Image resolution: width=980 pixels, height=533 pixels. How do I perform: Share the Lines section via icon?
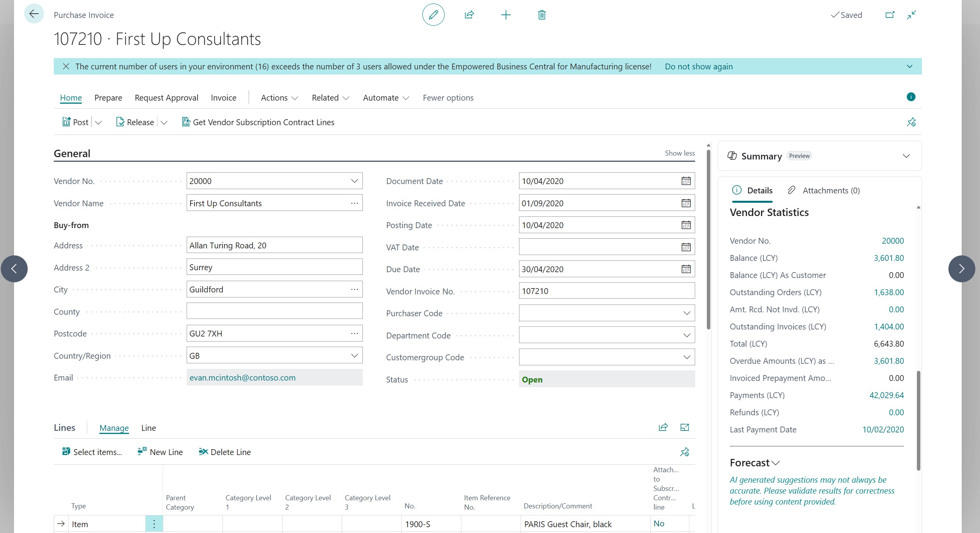coord(663,427)
